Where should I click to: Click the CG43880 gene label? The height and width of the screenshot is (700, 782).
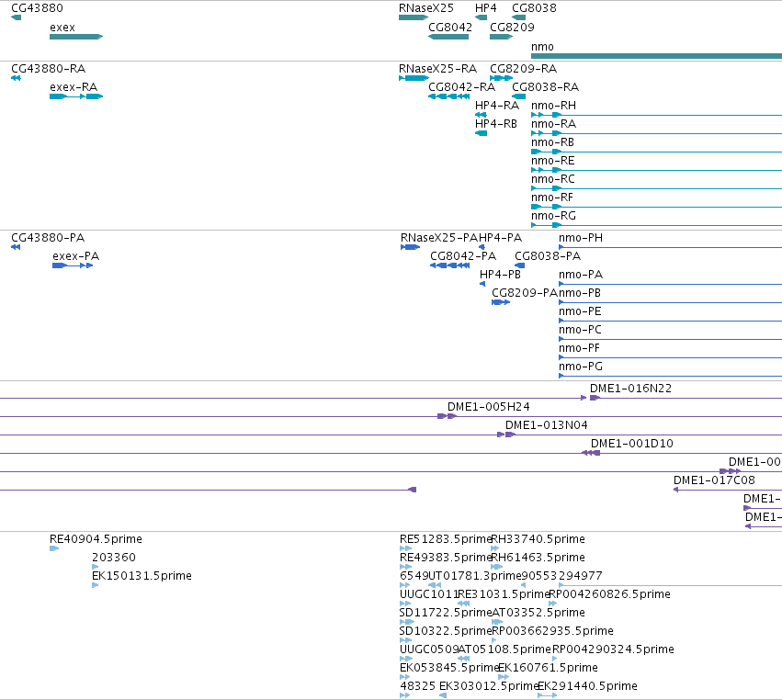point(37,8)
